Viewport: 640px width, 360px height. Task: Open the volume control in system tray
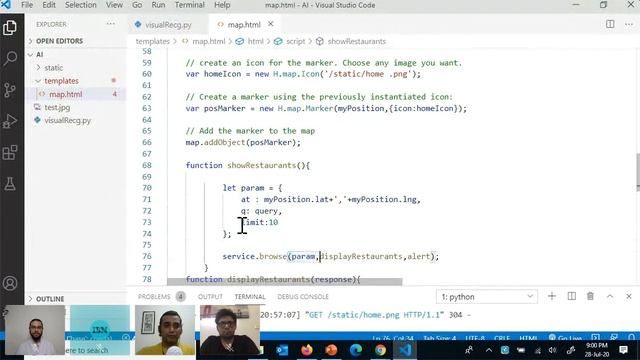tap(552, 350)
